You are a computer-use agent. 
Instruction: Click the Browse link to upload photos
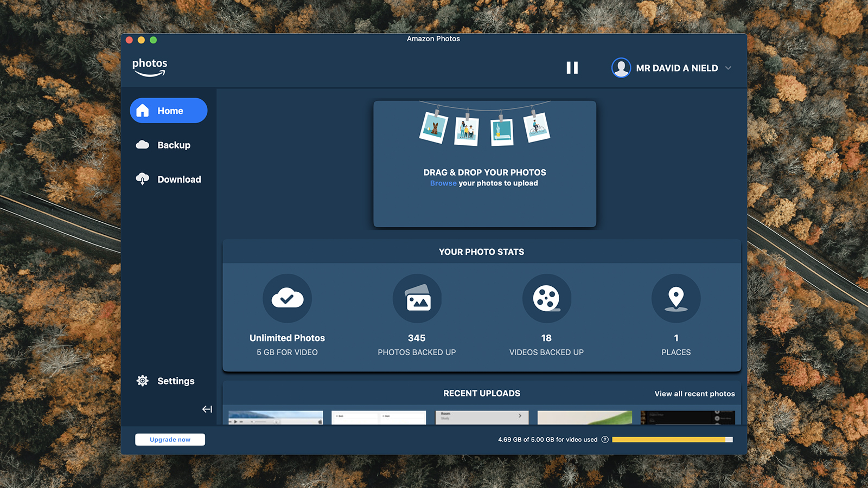click(x=443, y=183)
